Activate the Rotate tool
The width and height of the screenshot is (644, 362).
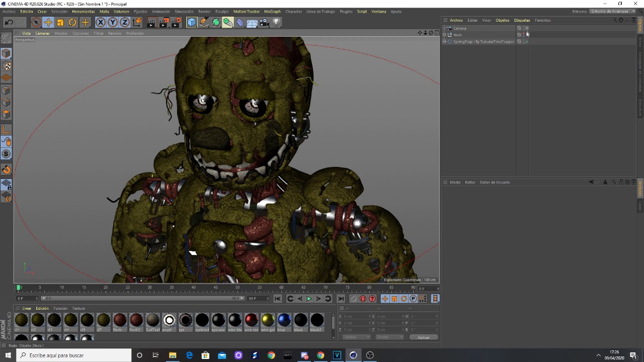click(72, 22)
